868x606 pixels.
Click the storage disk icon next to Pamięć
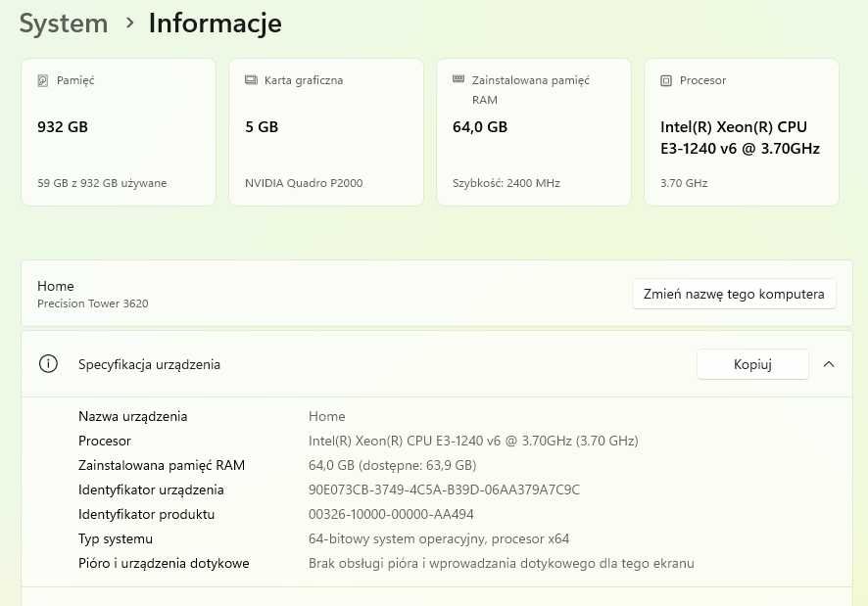pos(43,81)
